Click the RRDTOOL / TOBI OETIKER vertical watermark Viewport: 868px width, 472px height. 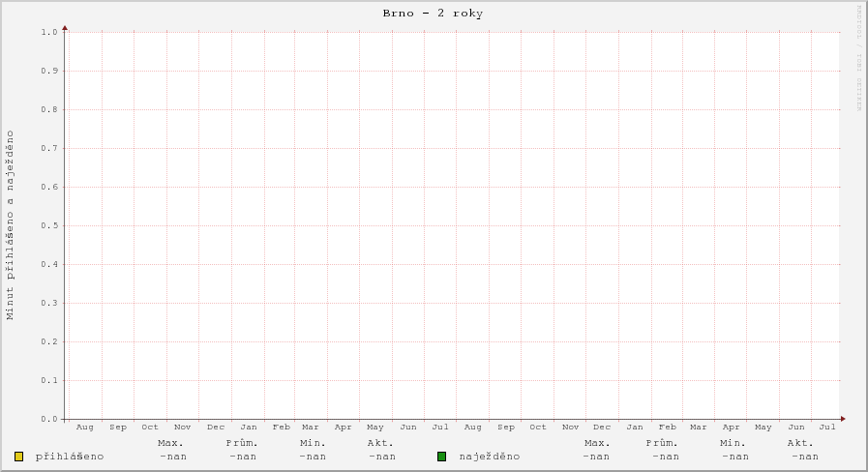pos(858,58)
